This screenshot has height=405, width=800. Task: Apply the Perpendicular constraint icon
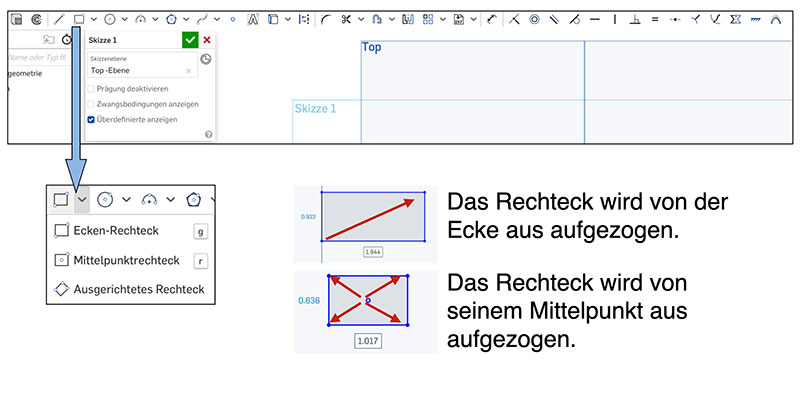coord(634,19)
